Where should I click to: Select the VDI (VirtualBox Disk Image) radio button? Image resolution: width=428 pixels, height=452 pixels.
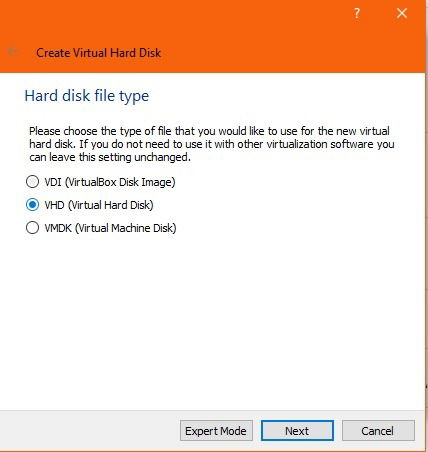[32, 182]
